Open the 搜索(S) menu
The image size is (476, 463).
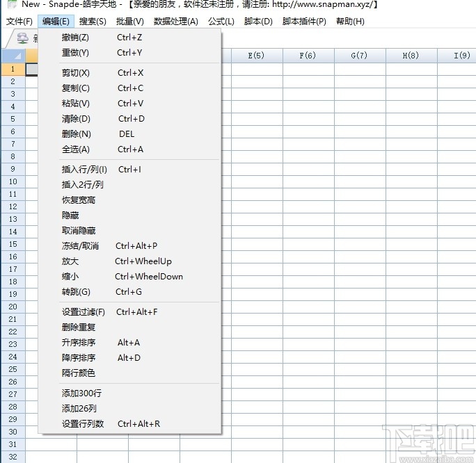(93, 22)
